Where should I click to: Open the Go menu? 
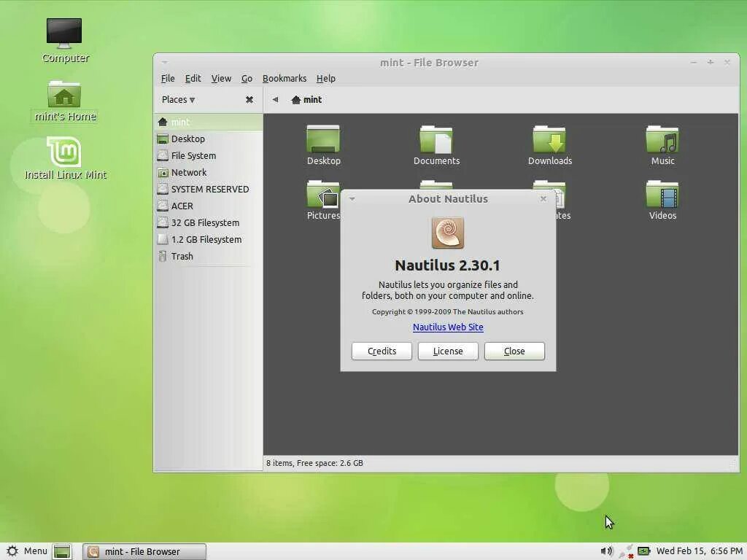(x=247, y=79)
